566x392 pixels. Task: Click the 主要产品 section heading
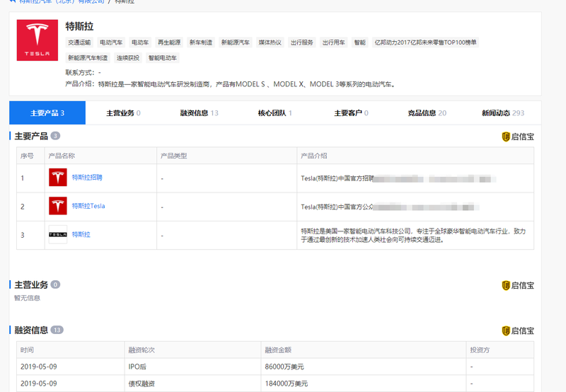tap(31, 136)
